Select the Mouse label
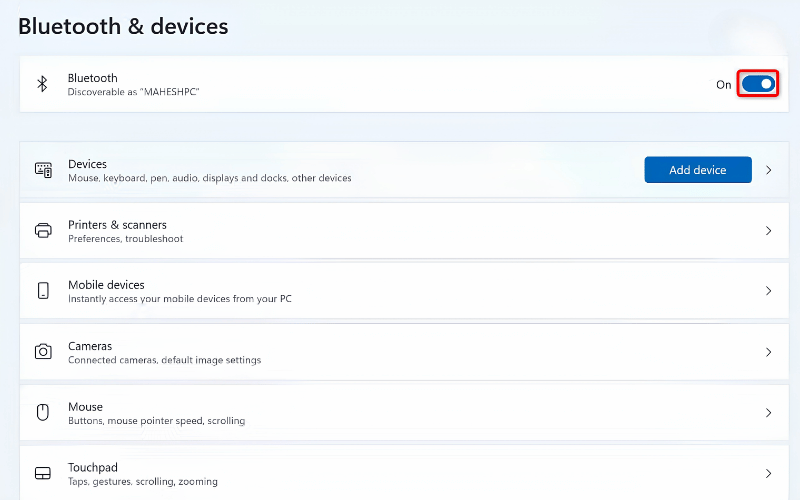 point(85,407)
